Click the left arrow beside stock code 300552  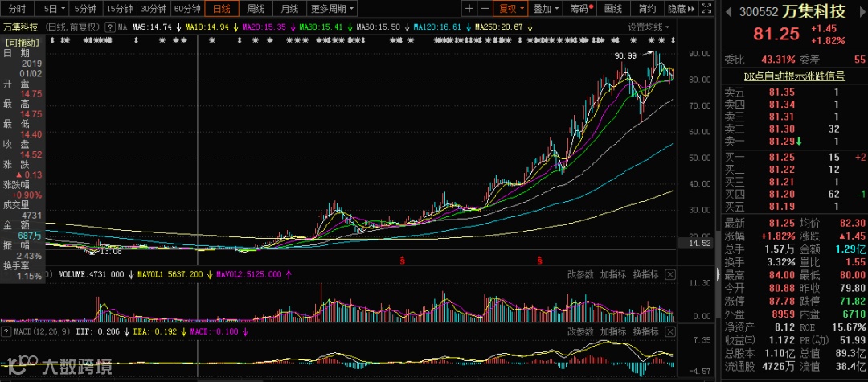point(729,11)
